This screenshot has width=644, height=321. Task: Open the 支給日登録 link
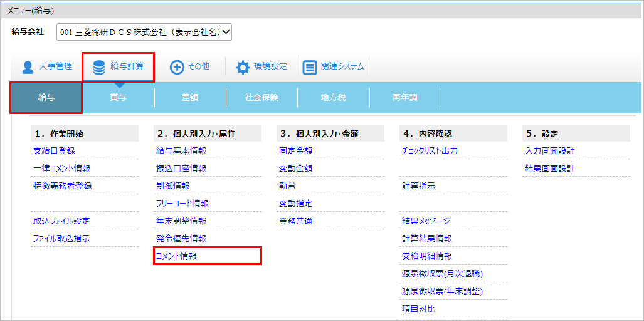[x=54, y=150]
